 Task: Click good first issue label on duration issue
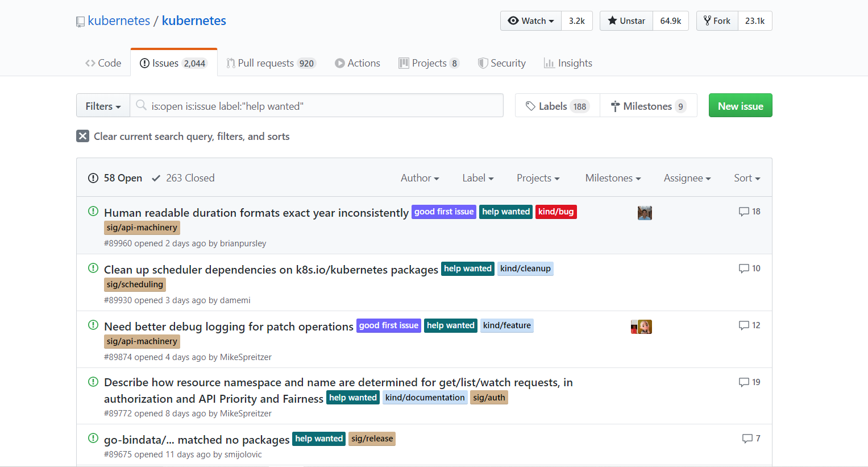point(444,212)
